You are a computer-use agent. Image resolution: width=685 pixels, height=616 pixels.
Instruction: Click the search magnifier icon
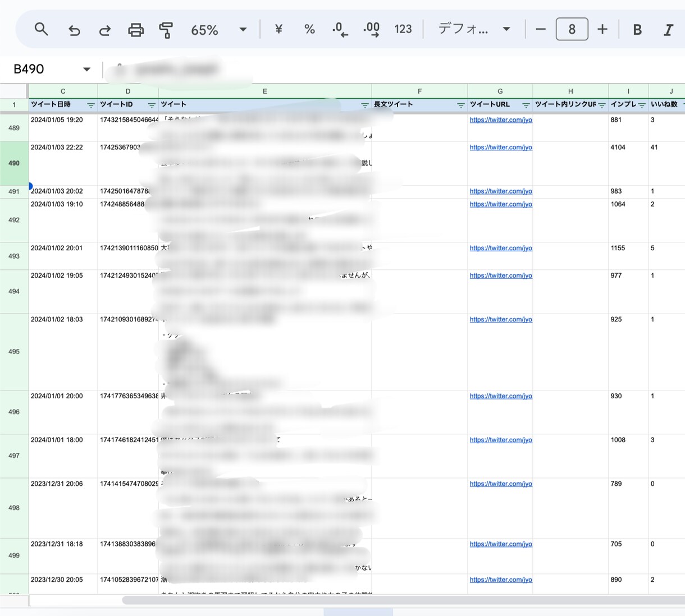(41, 29)
